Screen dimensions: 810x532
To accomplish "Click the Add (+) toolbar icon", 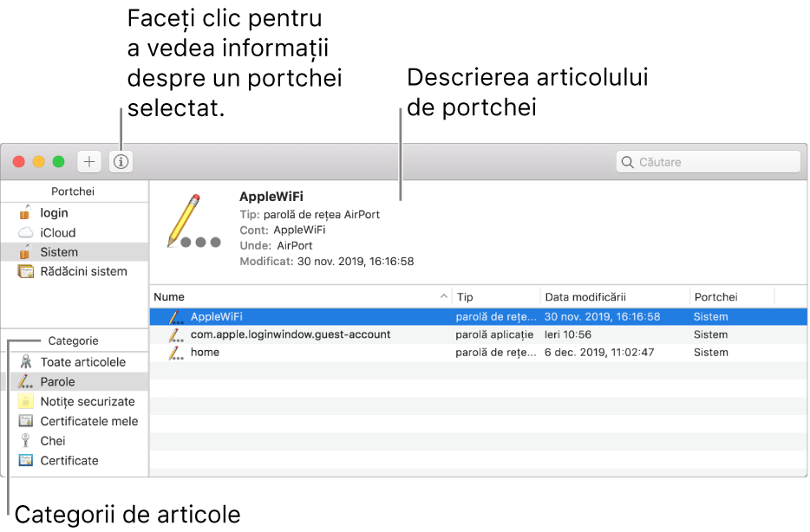I will (x=90, y=161).
